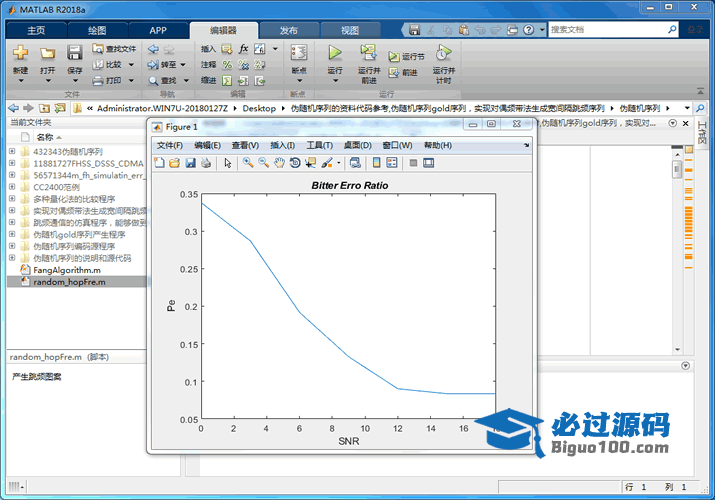Click Figure 1 new figure icon
The width and height of the screenshot is (715, 500).
point(159,163)
